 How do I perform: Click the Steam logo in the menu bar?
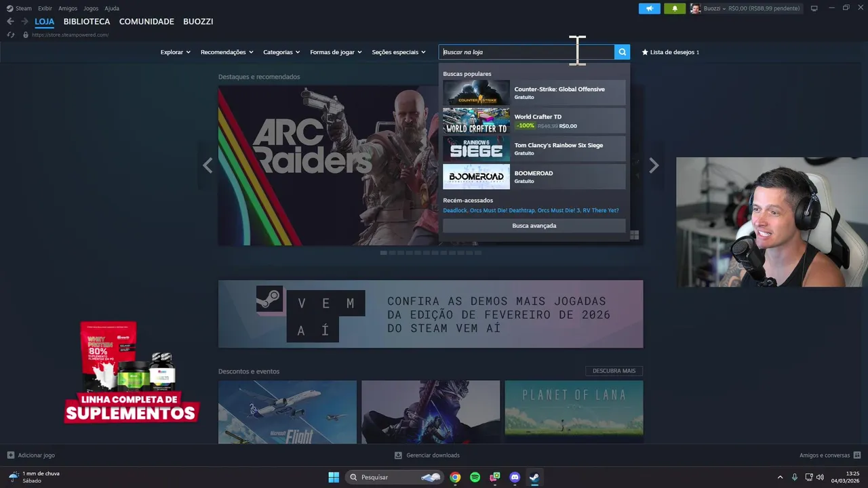pyautogui.click(x=9, y=8)
